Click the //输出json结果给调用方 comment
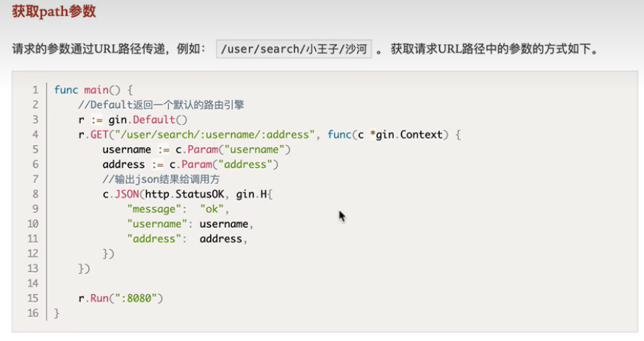644x341 pixels. point(161,179)
